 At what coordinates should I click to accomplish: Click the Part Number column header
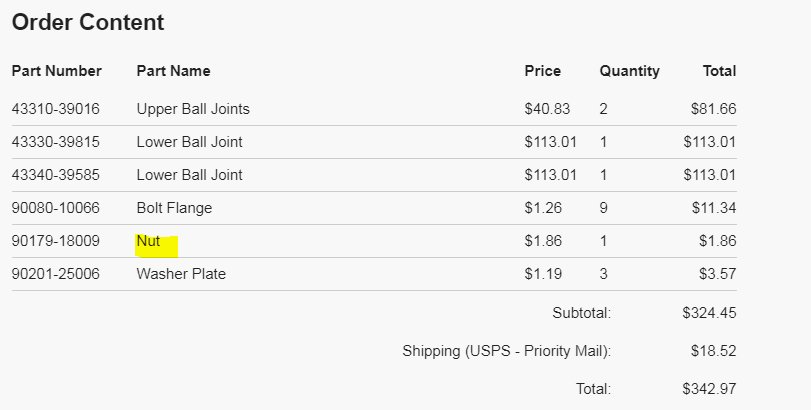click(x=56, y=71)
